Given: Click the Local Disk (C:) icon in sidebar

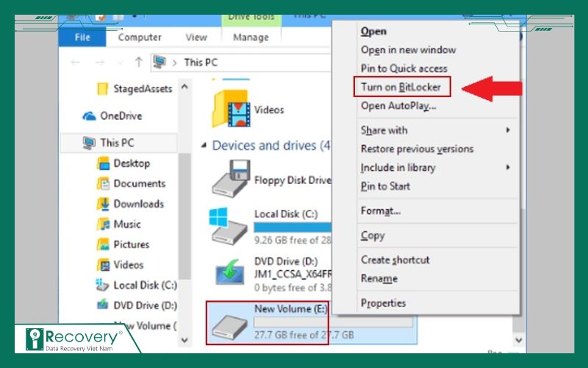Looking at the screenshot, I should pos(102,285).
